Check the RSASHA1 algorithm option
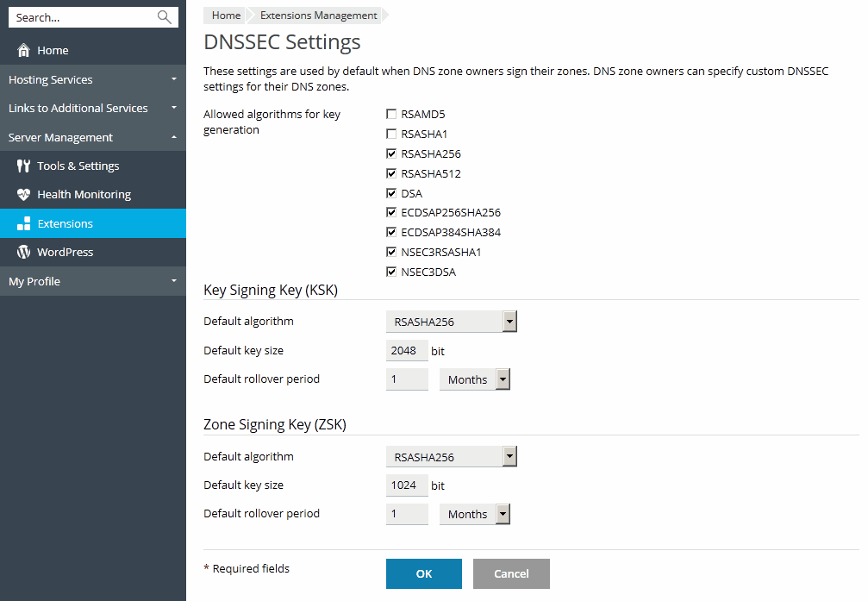The width and height of the screenshot is (868, 601). (392, 134)
